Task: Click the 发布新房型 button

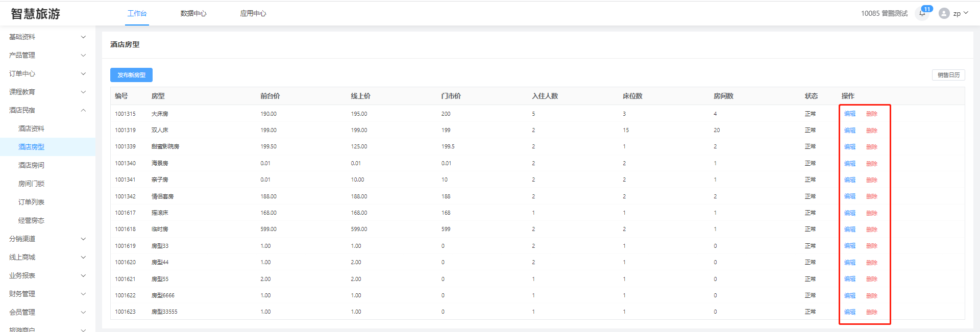Action: (131, 75)
